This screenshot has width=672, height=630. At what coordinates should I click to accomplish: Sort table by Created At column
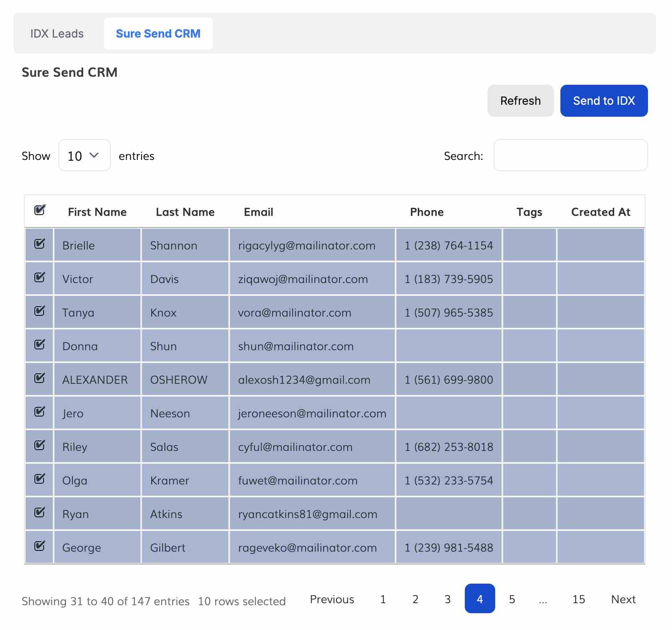point(600,212)
